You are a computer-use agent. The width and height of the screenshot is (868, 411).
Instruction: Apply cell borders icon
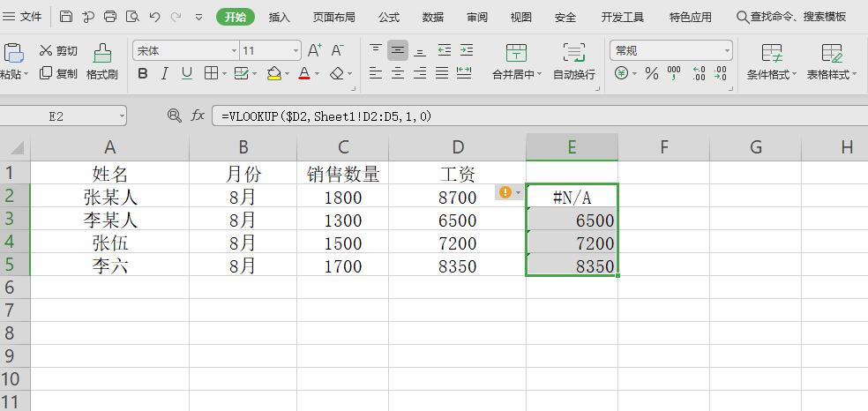click(x=211, y=73)
